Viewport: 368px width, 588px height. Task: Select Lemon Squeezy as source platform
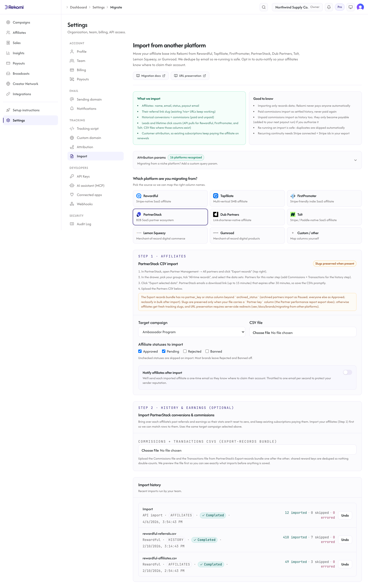pos(170,236)
